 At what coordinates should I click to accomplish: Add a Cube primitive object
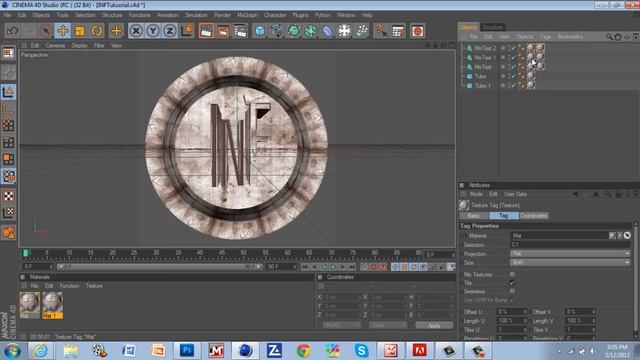[260, 31]
